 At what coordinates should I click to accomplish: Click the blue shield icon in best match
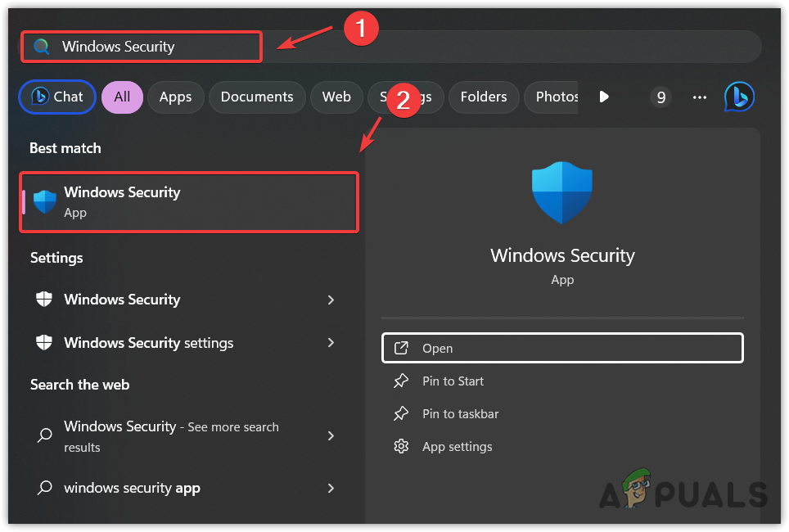pyautogui.click(x=44, y=202)
